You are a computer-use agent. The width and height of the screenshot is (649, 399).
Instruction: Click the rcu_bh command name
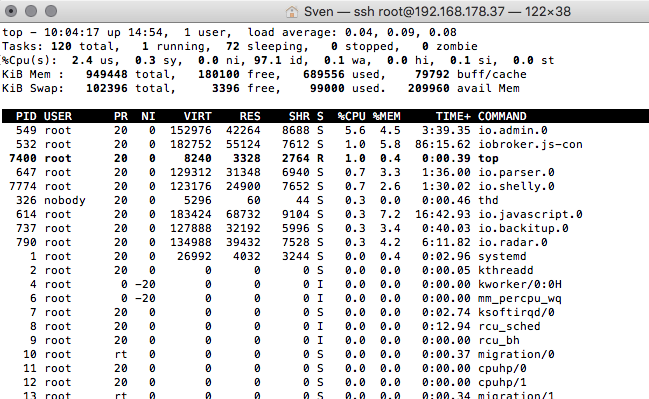(499, 341)
